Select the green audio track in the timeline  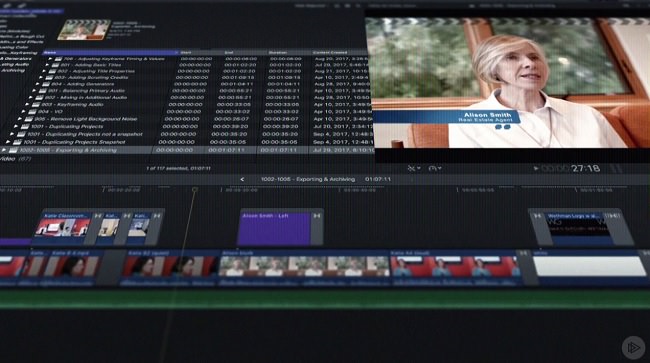click(325, 299)
